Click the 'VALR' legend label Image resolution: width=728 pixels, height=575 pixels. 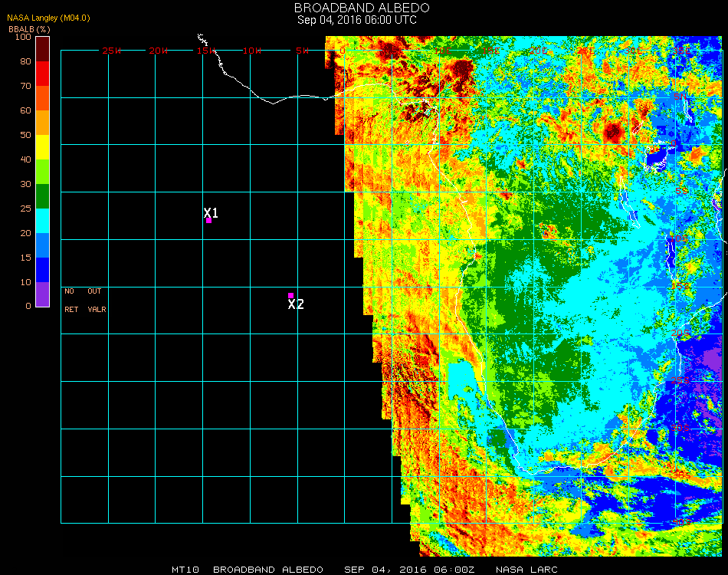(97, 309)
